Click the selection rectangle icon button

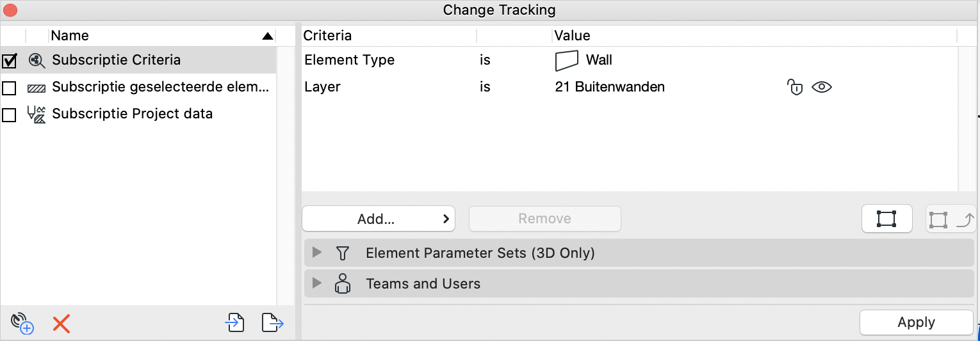[886, 219]
